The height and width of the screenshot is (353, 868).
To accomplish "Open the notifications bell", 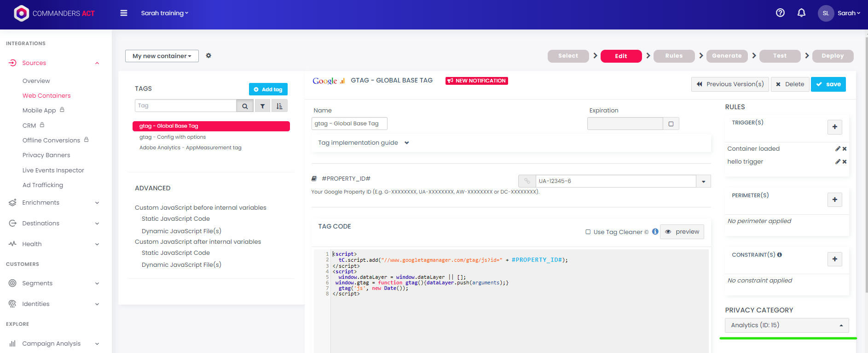I will (x=801, y=13).
